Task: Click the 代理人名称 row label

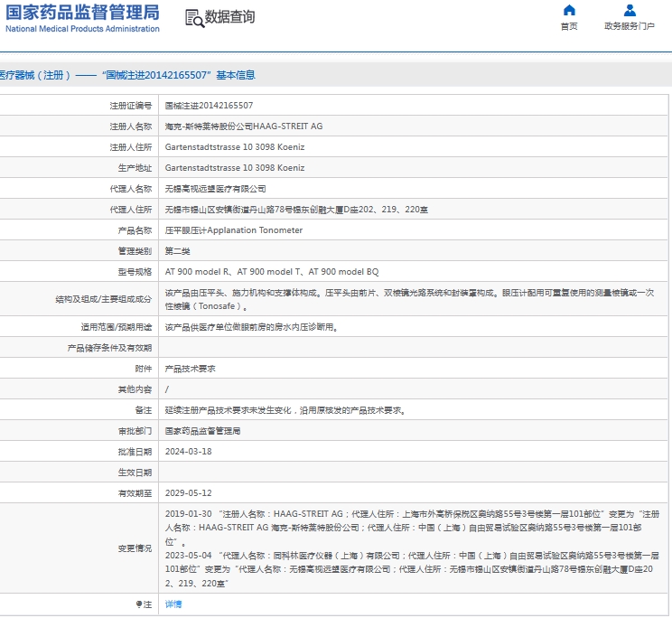Action: coord(131,189)
